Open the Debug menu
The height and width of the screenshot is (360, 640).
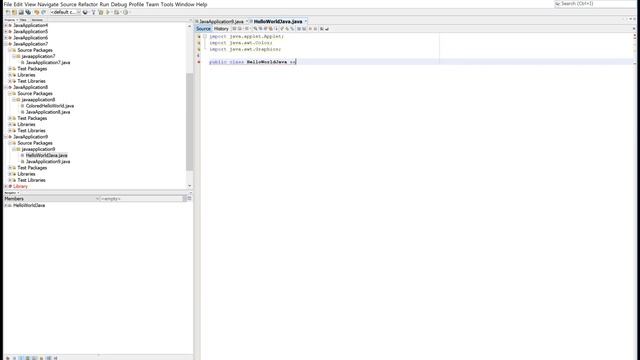point(119,4)
